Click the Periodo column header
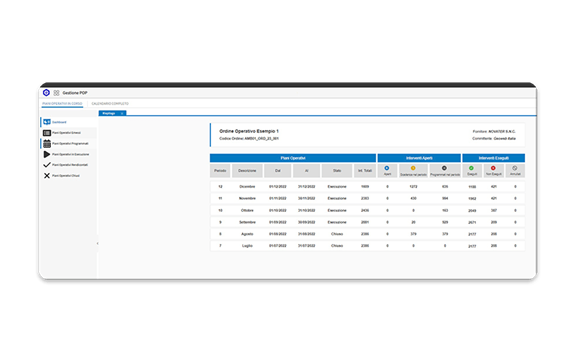576x362 pixels. pos(220,171)
